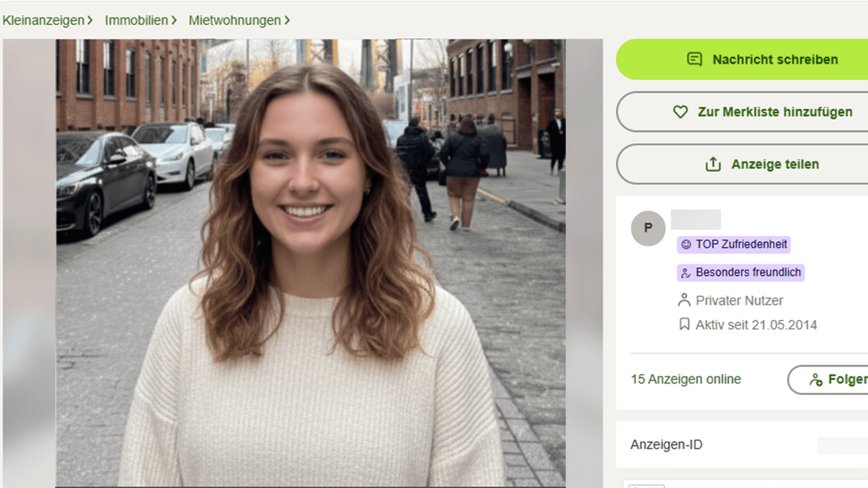
Task: Click the share upload icon
Action: (713, 164)
